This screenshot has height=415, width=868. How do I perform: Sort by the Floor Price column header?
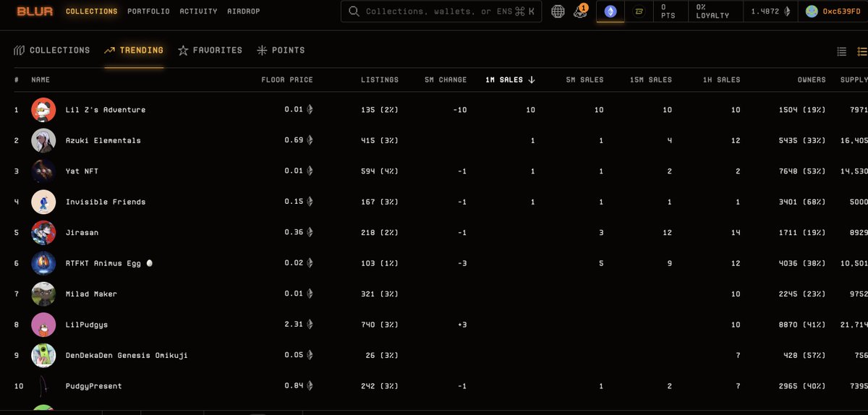[287, 80]
